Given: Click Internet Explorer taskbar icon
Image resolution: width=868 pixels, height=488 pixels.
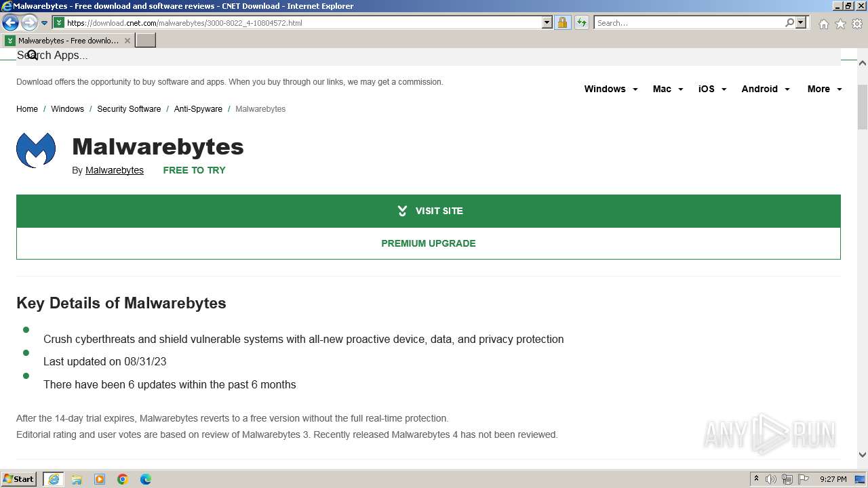Looking at the screenshot, I should coord(53,479).
